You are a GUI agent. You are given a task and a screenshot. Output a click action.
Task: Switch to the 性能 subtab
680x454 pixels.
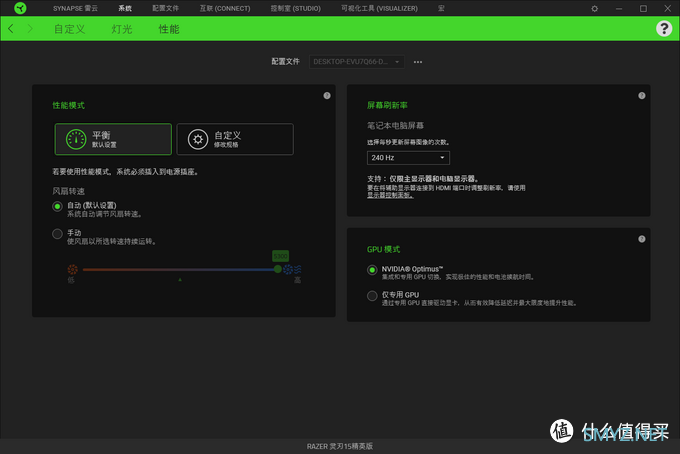pos(169,29)
